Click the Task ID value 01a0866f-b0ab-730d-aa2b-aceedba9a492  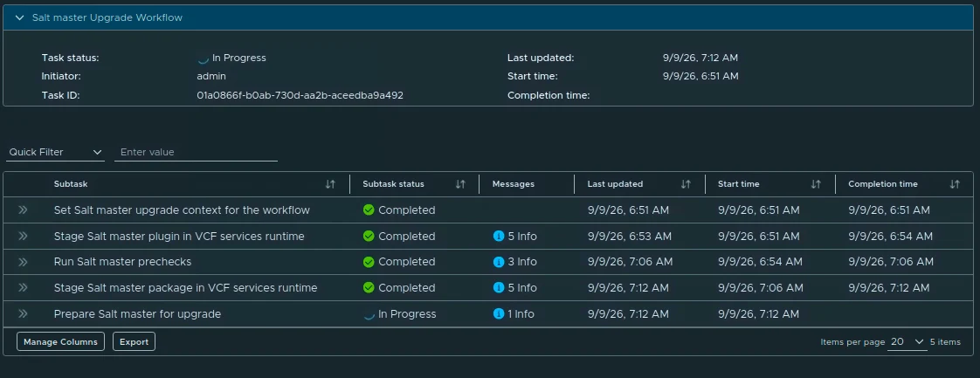click(300, 96)
